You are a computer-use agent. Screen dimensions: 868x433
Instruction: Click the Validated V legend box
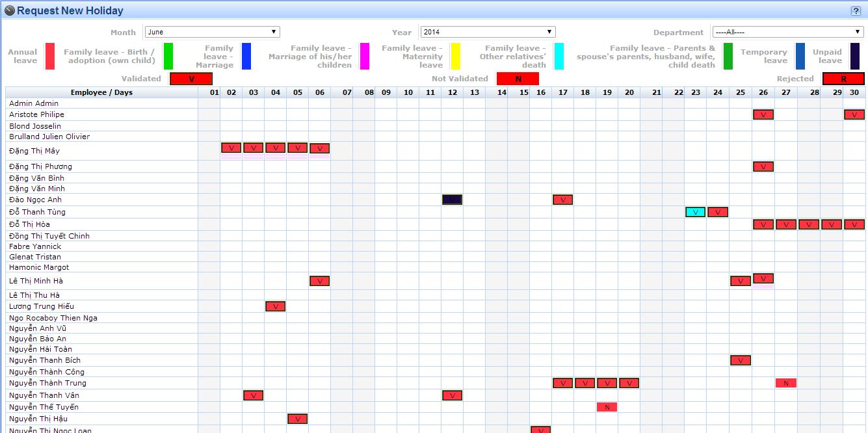191,79
